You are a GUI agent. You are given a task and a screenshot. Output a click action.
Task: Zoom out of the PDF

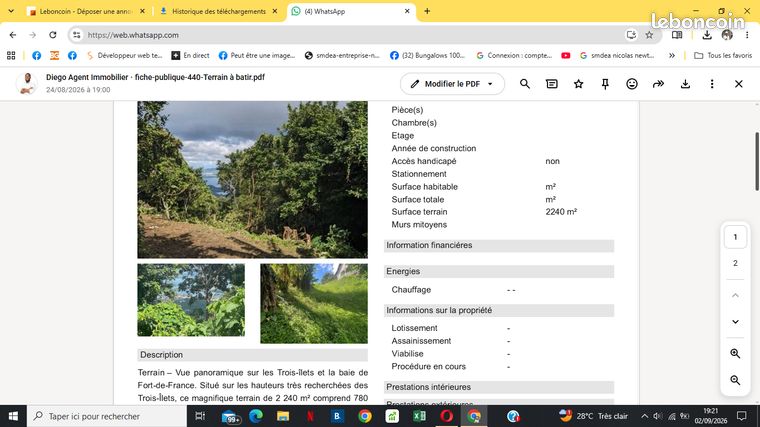[735, 380]
